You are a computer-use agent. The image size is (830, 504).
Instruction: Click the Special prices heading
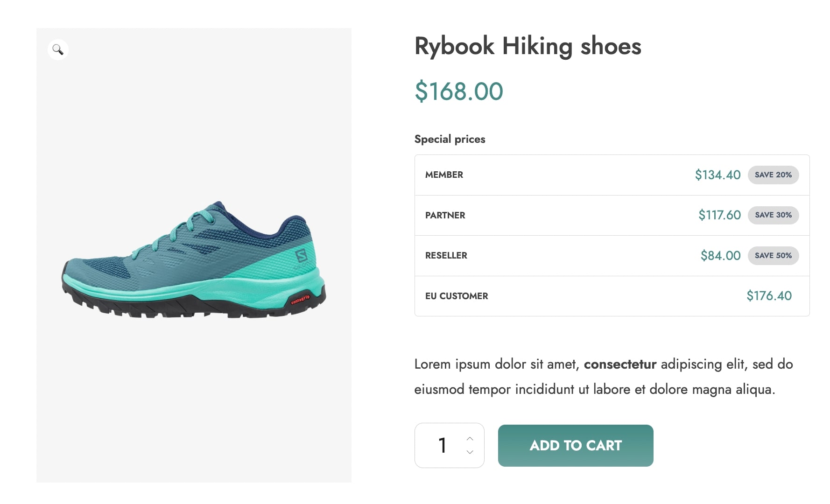[x=450, y=139]
